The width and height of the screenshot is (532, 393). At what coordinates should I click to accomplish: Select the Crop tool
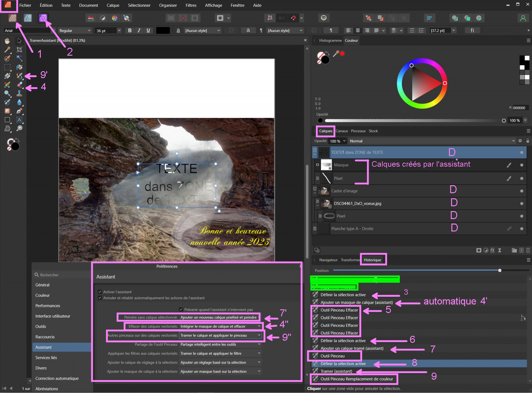19,50
